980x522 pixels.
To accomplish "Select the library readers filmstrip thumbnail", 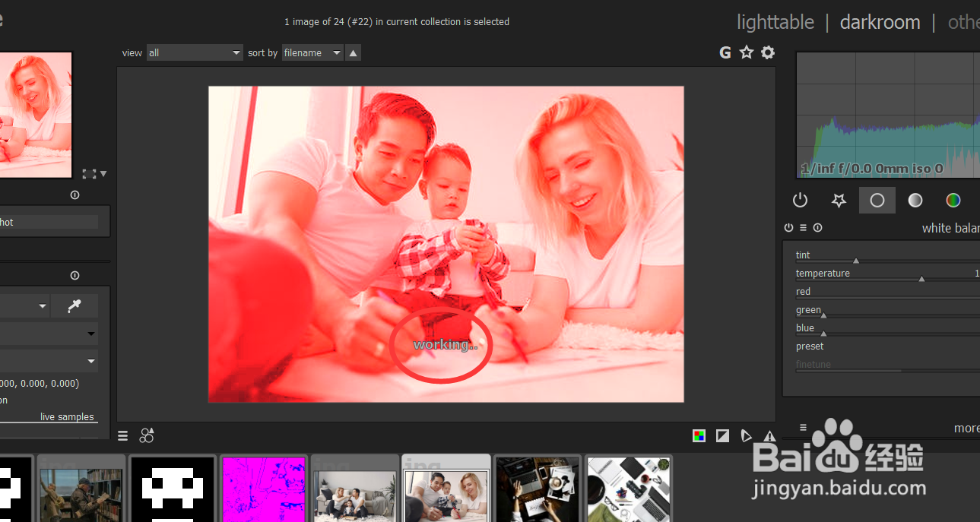I will point(81,489).
